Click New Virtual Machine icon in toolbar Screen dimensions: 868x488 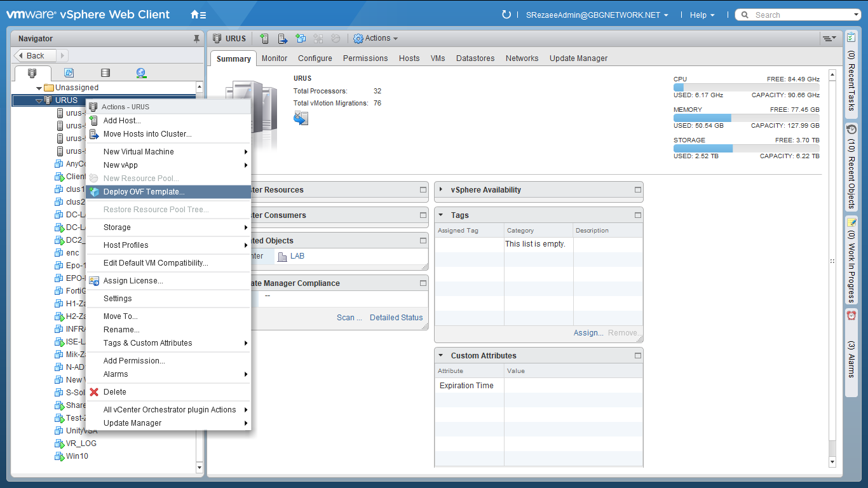coord(301,39)
